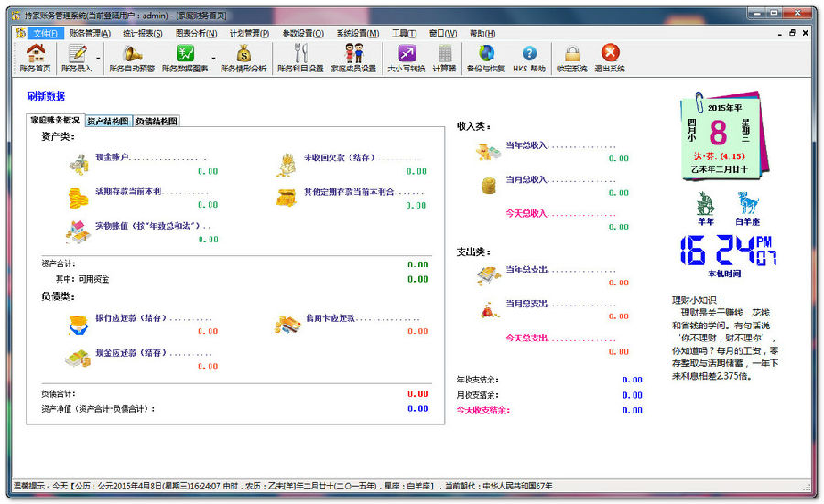The width and height of the screenshot is (824, 504).
Task: Click 锁定系统 padlock icon
Action: (x=572, y=59)
